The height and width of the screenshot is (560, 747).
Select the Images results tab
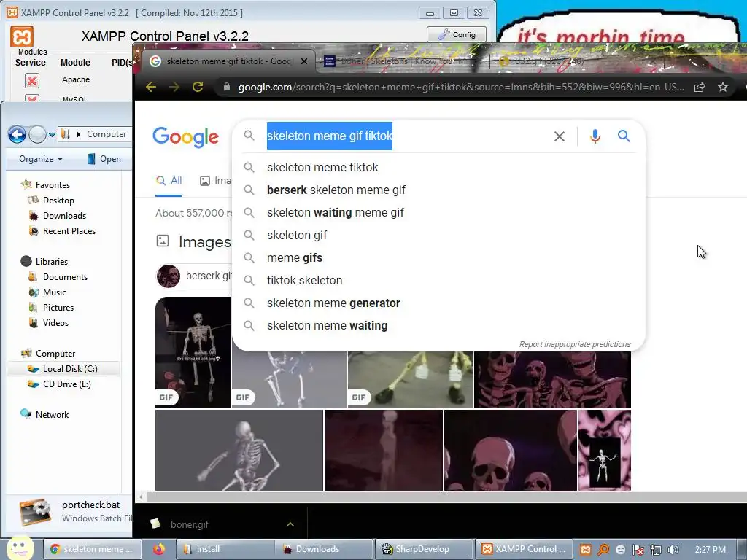click(216, 181)
